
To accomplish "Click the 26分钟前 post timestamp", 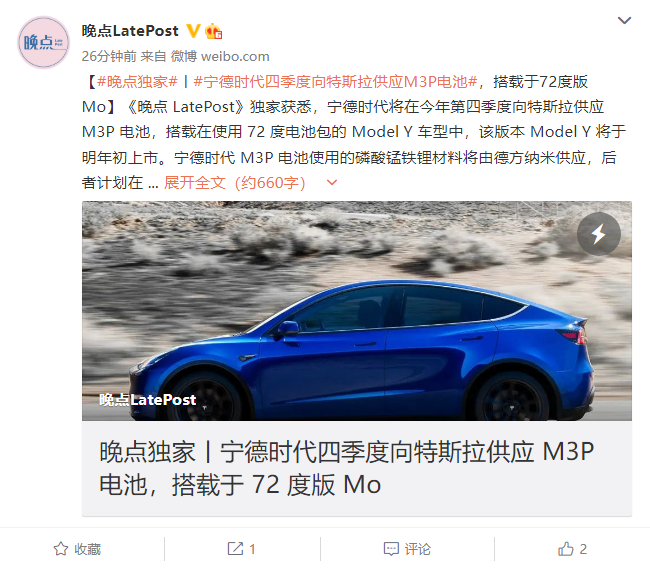I will point(109,56).
